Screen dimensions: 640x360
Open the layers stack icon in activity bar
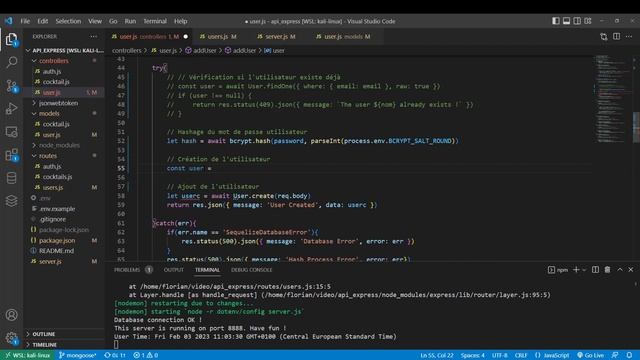[11, 201]
